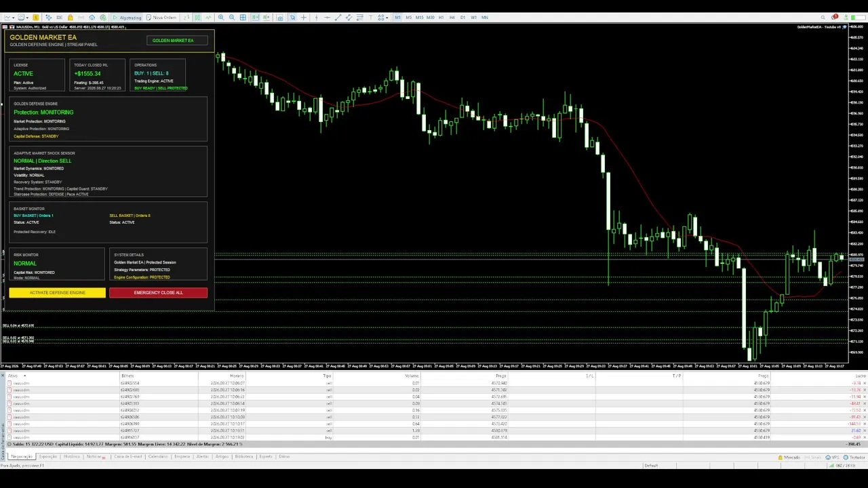Select the arrow cursor tool
The height and width of the screenshot is (488, 868).
[x=292, y=17]
